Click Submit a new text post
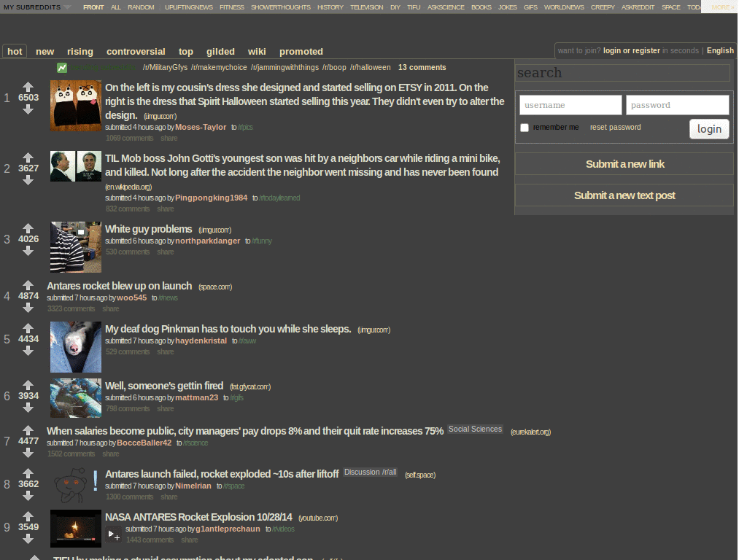This screenshot has width=747, height=560. (x=624, y=195)
